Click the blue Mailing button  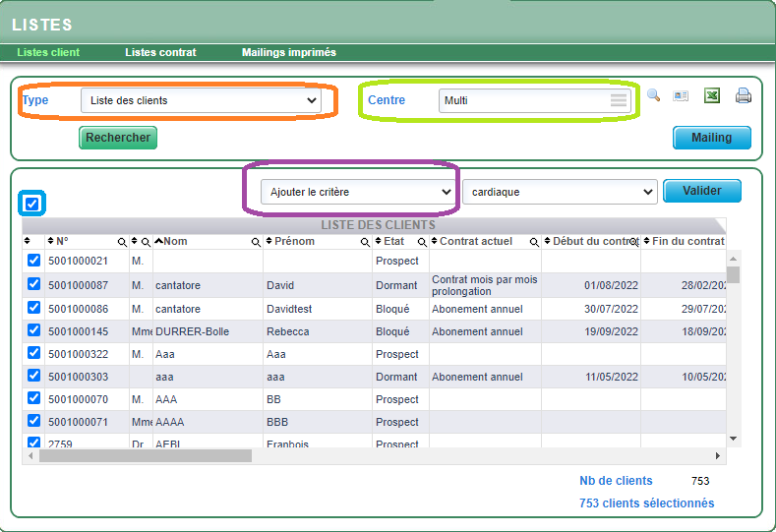pyautogui.click(x=711, y=138)
